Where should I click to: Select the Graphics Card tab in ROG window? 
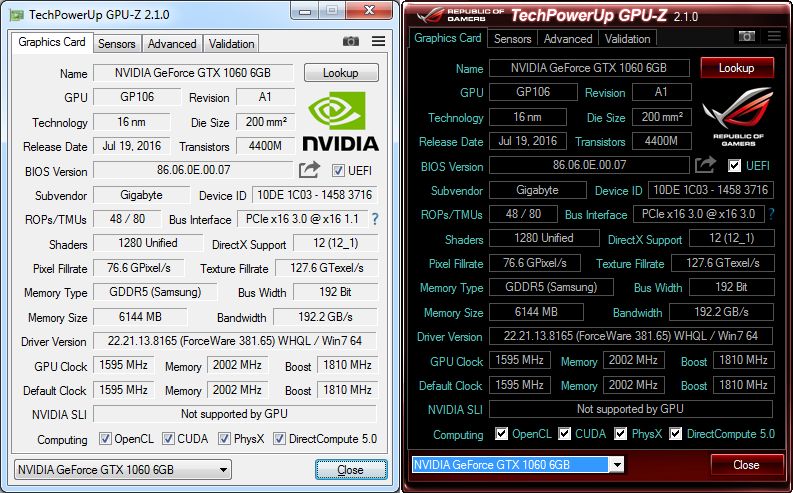[x=448, y=38]
